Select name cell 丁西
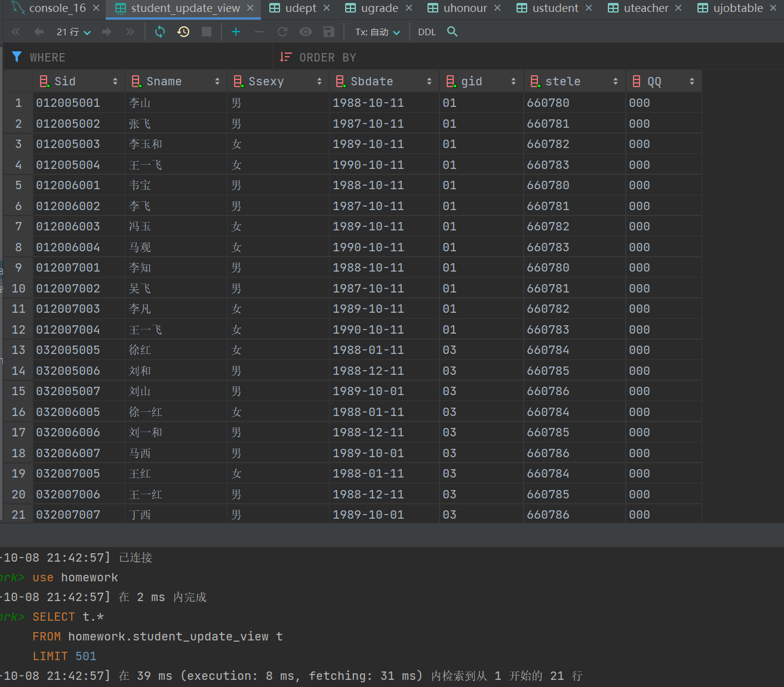This screenshot has height=687, width=784. pyautogui.click(x=176, y=515)
